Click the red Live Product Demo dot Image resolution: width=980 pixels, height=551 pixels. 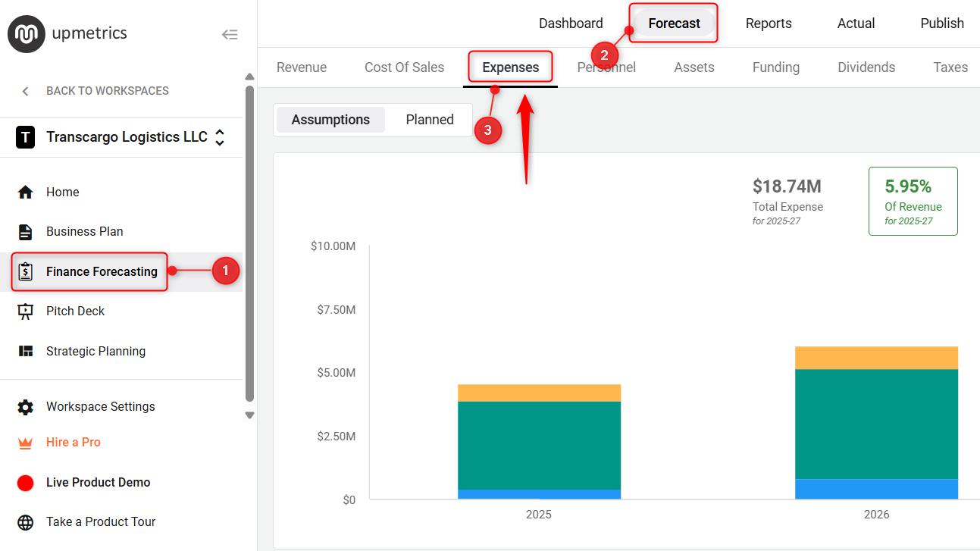coord(26,483)
